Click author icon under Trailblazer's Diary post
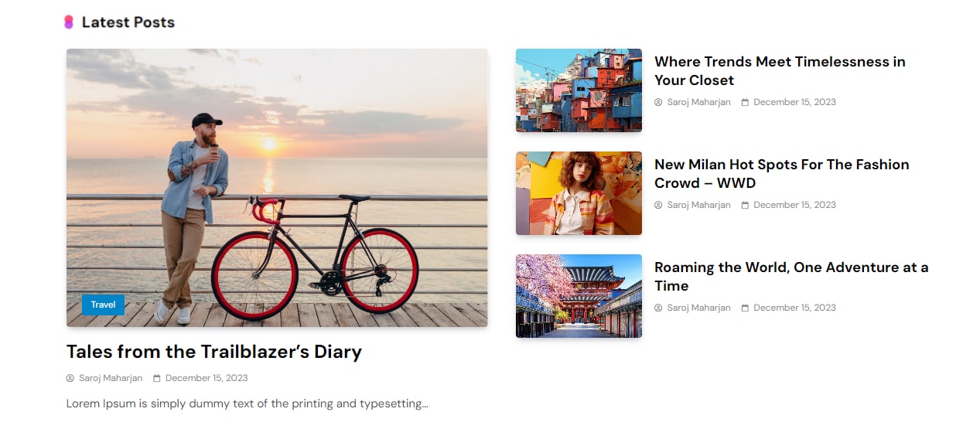Image resolution: width=980 pixels, height=429 pixels. (x=70, y=378)
